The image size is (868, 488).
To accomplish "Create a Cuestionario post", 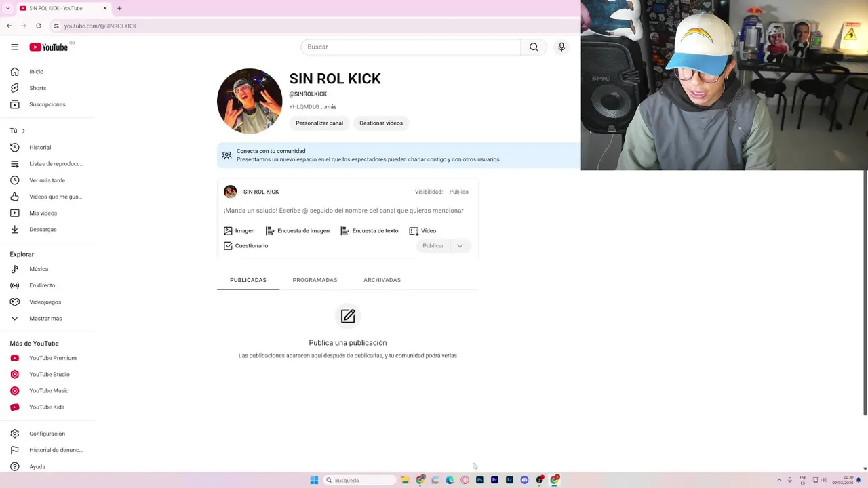I will [245, 245].
